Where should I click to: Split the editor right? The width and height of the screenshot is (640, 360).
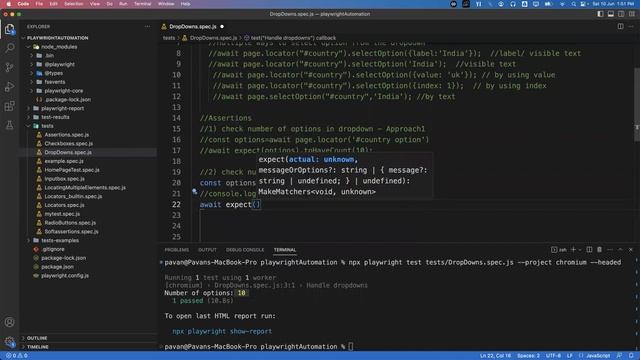pyautogui.click(x=620, y=27)
